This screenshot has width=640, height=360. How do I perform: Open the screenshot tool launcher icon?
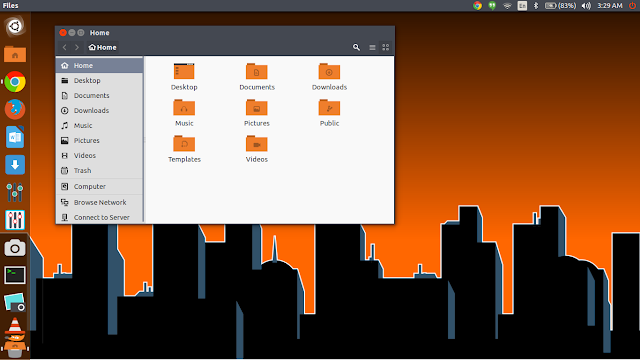pos(15,302)
